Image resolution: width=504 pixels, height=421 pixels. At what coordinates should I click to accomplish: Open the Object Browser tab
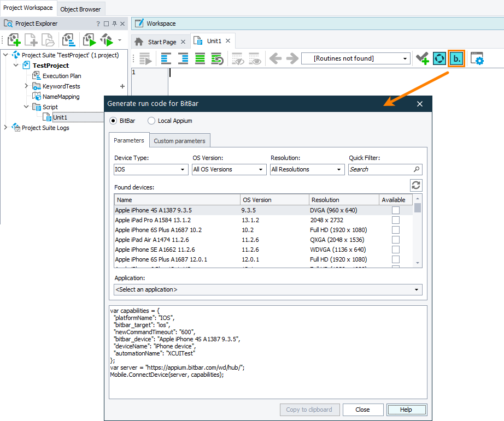coord(80,9)
